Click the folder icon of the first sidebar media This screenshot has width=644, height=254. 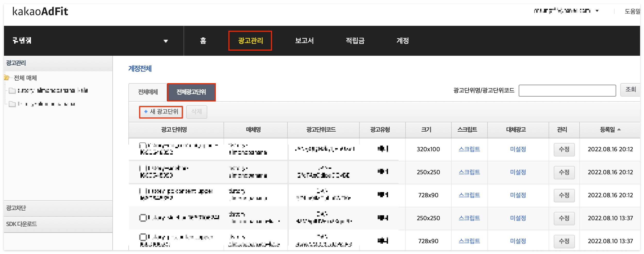click(x=12, y=90)
